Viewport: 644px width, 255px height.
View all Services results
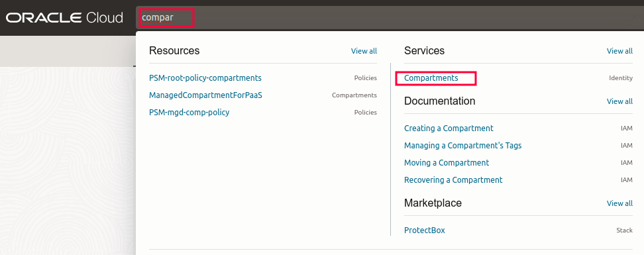coord(619,51)
